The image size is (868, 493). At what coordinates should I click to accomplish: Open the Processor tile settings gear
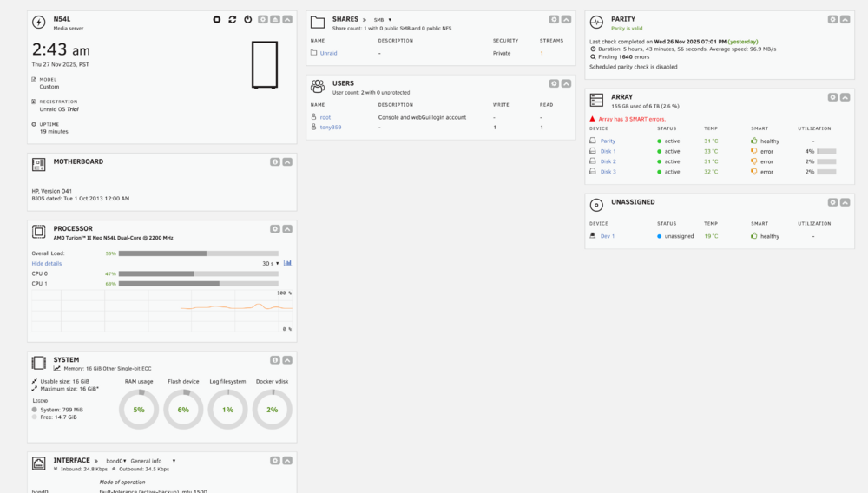275,229
